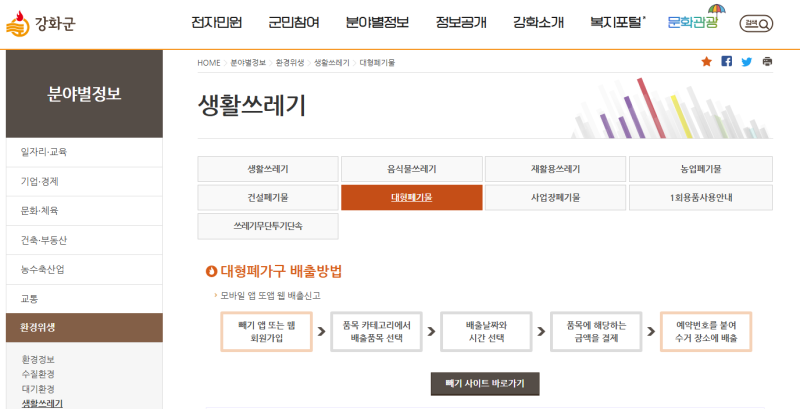Share page on Facebook icon
The height and width of the screenshot is (409, 800).
click(727, 61)
